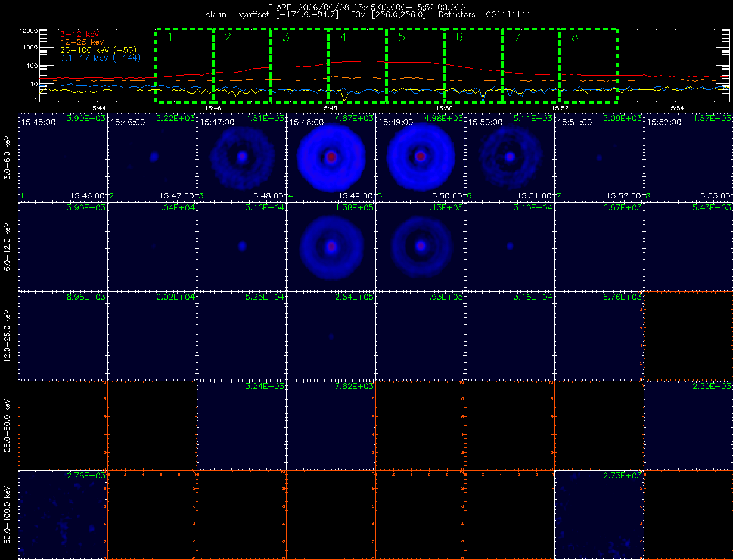This screenshot has width=733, height=560.
Task: Select the 15:48:00 image in the 3.0-6.0 keV row
Action: tap(331, 157)
